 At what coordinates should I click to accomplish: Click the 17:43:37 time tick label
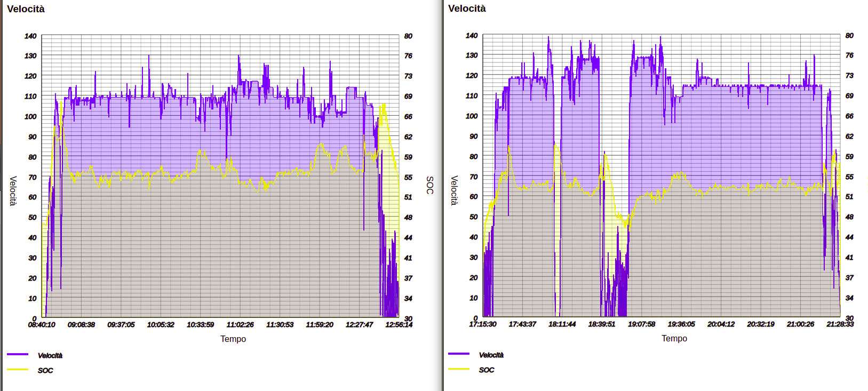[x=522, y=324]
